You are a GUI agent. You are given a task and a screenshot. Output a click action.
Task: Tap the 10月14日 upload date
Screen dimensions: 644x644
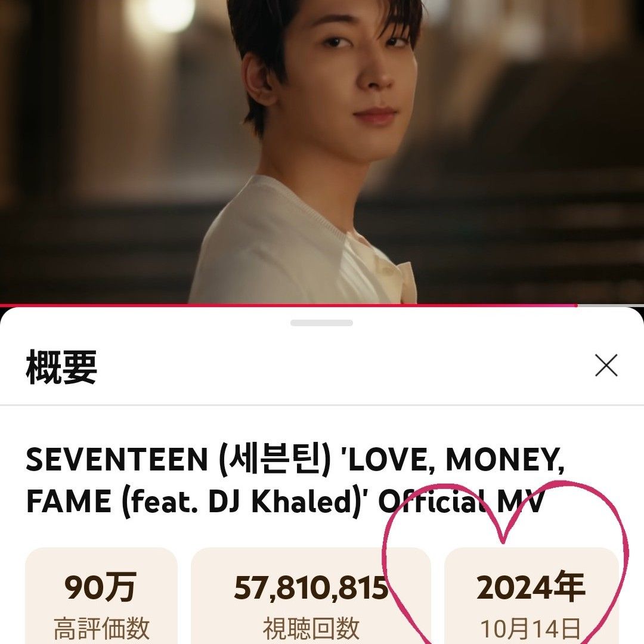[x=530, y=629]
